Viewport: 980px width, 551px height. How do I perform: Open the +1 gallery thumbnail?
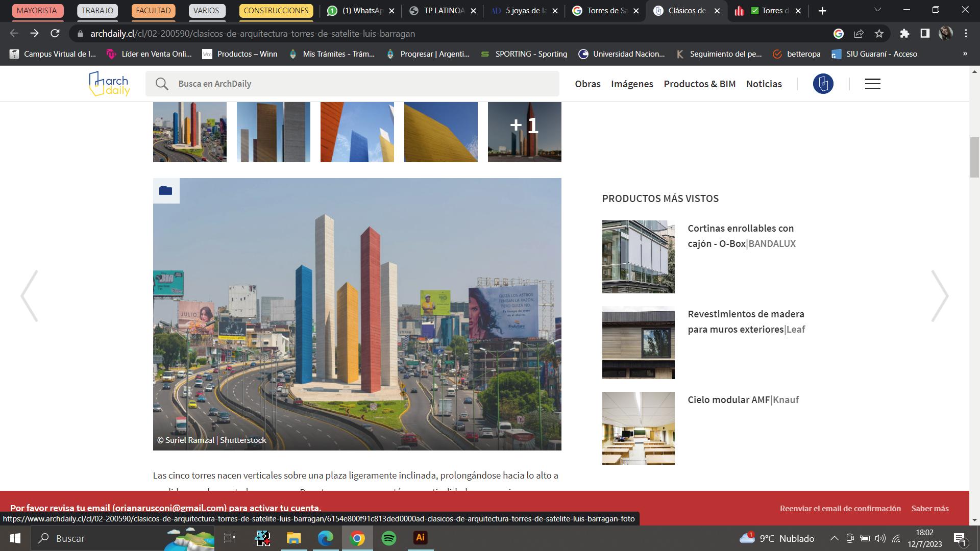[x=524, y=132]
